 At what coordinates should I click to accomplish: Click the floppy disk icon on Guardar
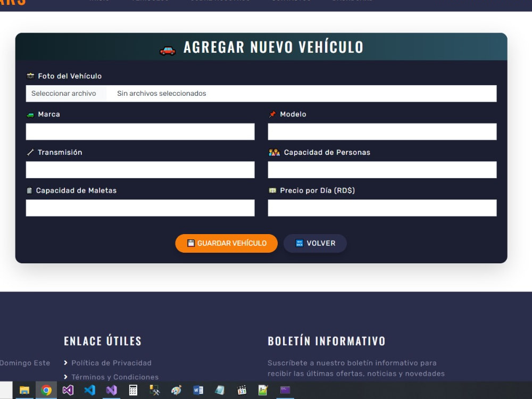point(191,243)
